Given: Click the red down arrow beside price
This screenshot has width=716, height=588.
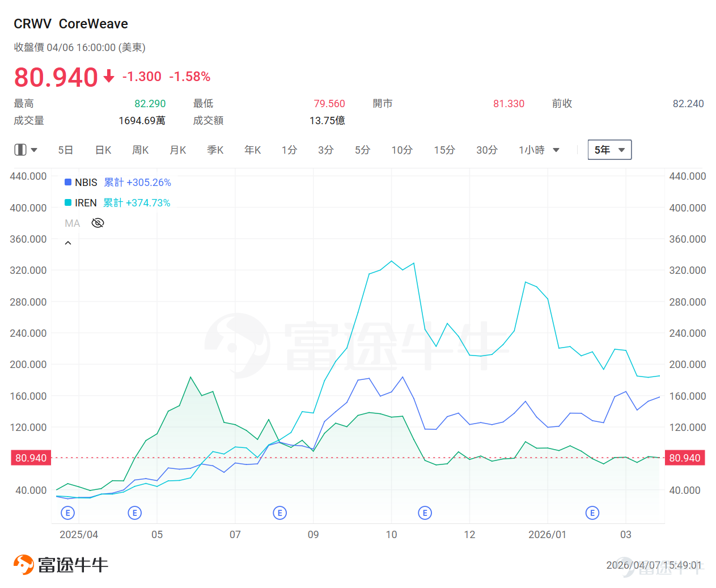Looking at the screenshot, I should (109, 77).
